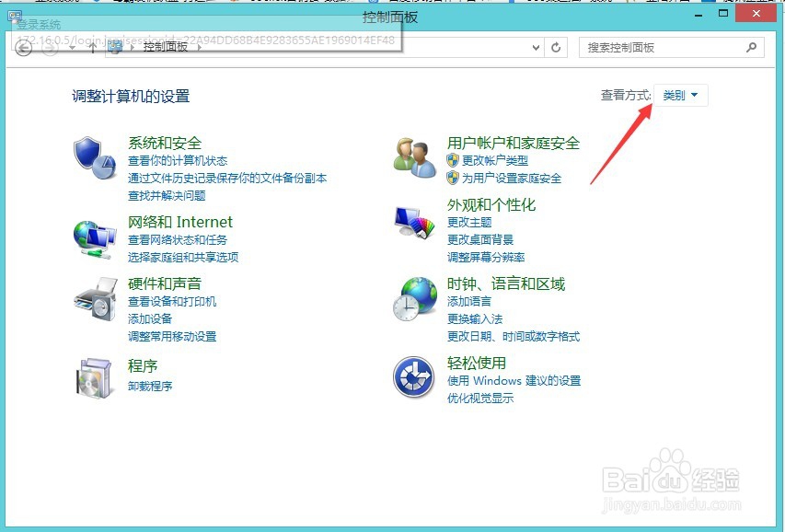
Task: Open 硬件和声音 category heading
Action: [x=165, y=283]
